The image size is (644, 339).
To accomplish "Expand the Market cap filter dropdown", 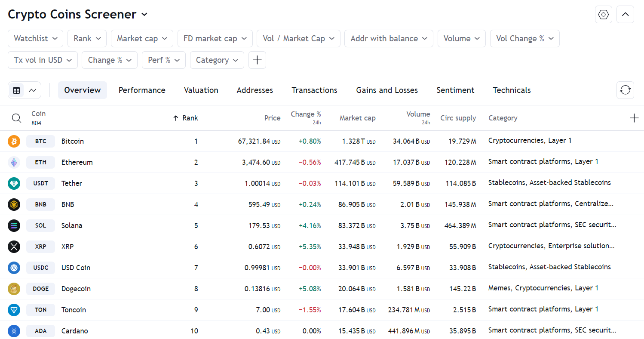I will pyautogui.click(x=142, y=39).
